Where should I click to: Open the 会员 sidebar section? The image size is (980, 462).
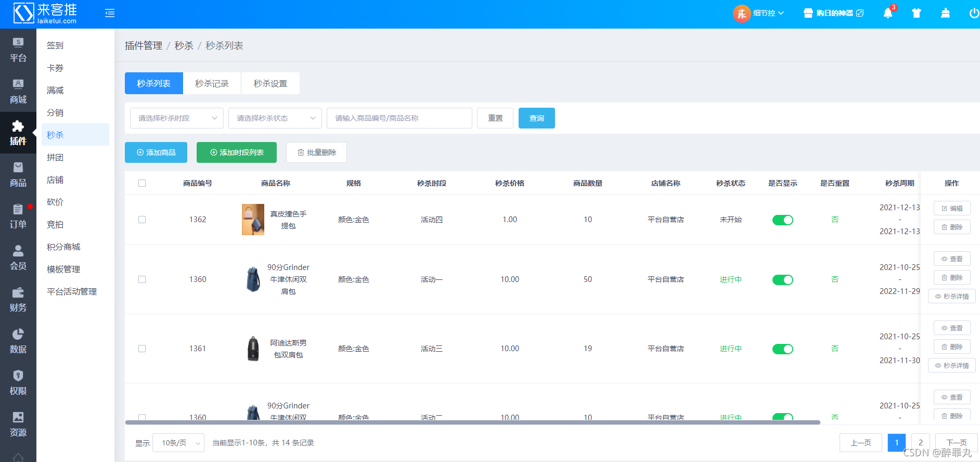[x=18, y=258]
